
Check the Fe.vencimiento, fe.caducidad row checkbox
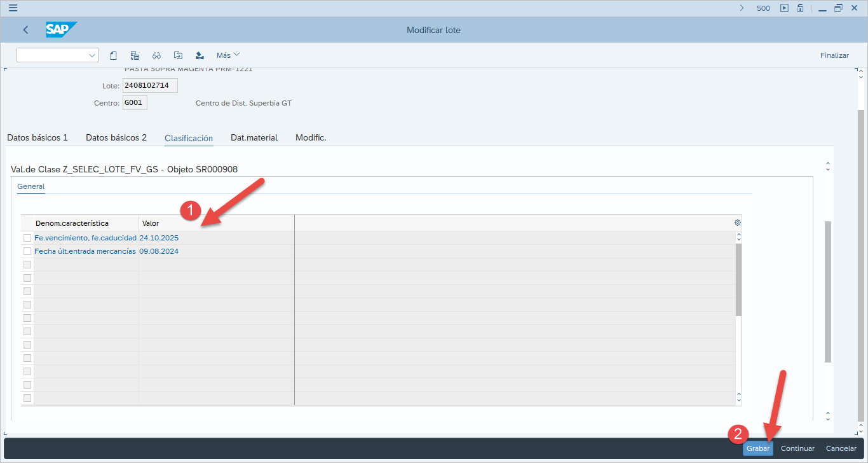(27, 238)
